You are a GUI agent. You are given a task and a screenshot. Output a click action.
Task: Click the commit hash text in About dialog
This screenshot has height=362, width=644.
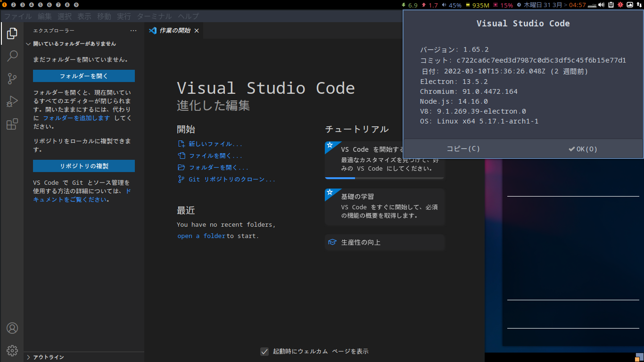pyautogui.click(x=541, y=60)
